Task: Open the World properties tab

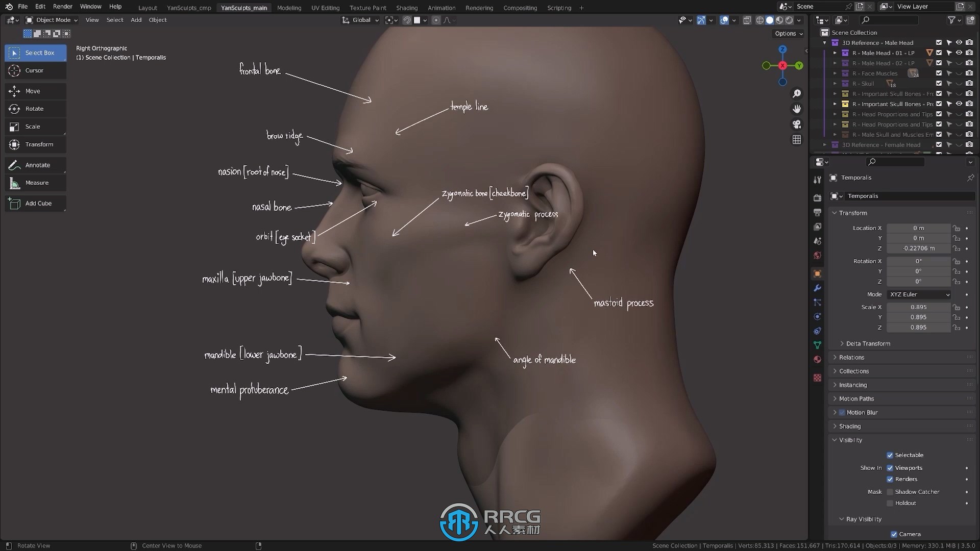Action: click(817, 255)
